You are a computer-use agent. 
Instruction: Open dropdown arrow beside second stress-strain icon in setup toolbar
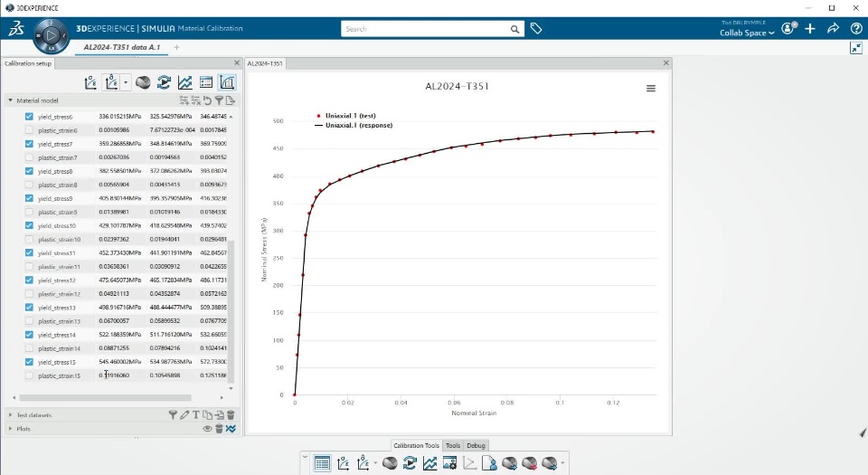[126, 82]
